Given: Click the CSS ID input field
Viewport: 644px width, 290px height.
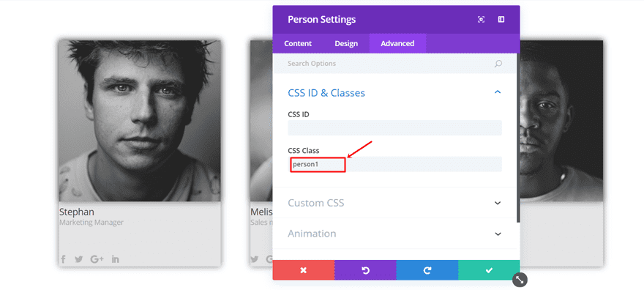Looking at the screenshot, I should coord(394,127).
